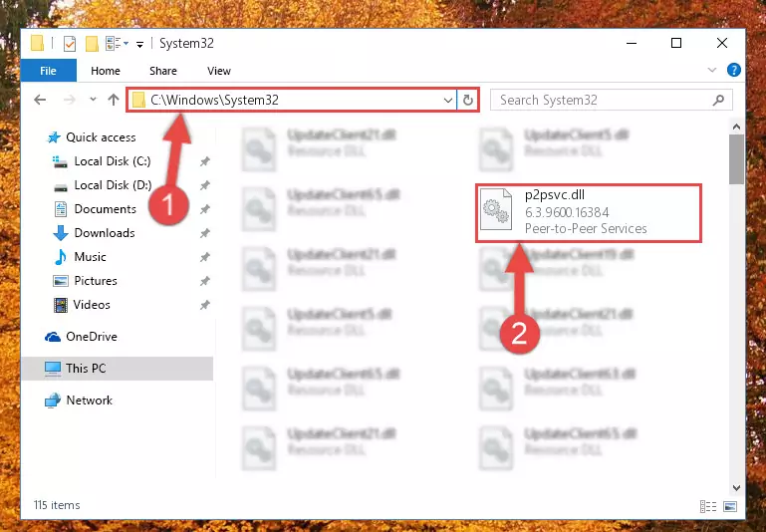The height and width of the screenshot is (532, 766).
Task: Click the OneDrive cloud icon
Action: [52, 337]
